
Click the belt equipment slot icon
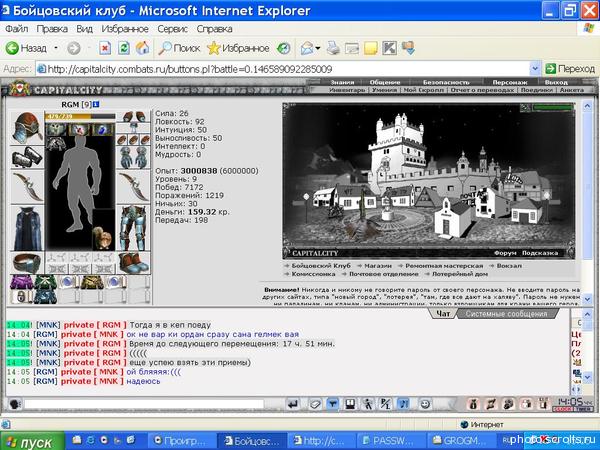(x=27, y=262)
